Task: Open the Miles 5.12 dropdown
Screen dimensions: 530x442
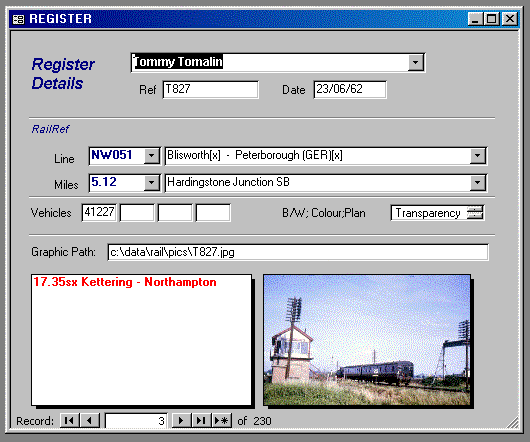Action: pyautogui.click(x=151, y=183)
